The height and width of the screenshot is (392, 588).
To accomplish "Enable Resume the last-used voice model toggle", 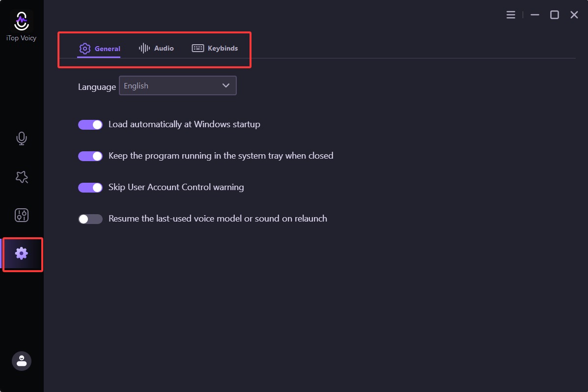I will click(90, 219).
